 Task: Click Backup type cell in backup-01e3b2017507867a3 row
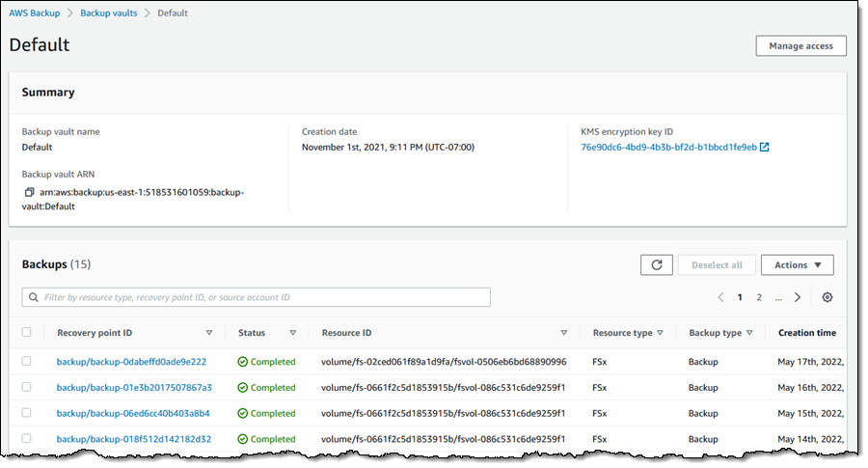703,388
